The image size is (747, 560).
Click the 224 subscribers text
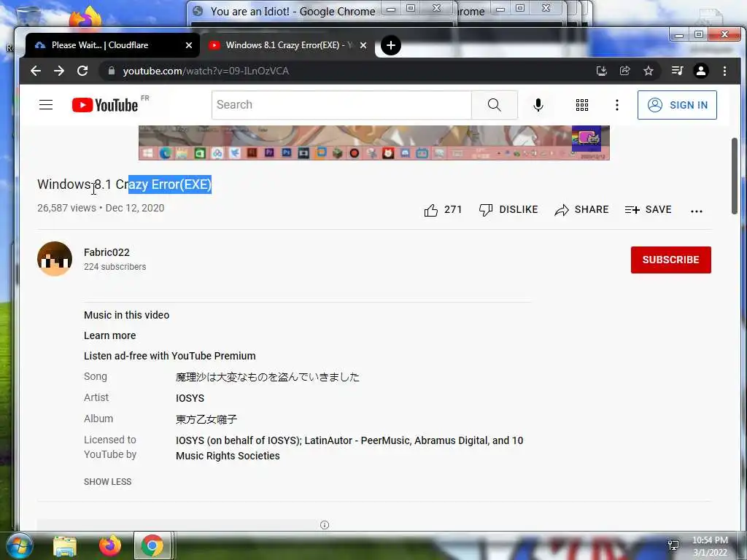pyautogui.click(x=115, y=267)
